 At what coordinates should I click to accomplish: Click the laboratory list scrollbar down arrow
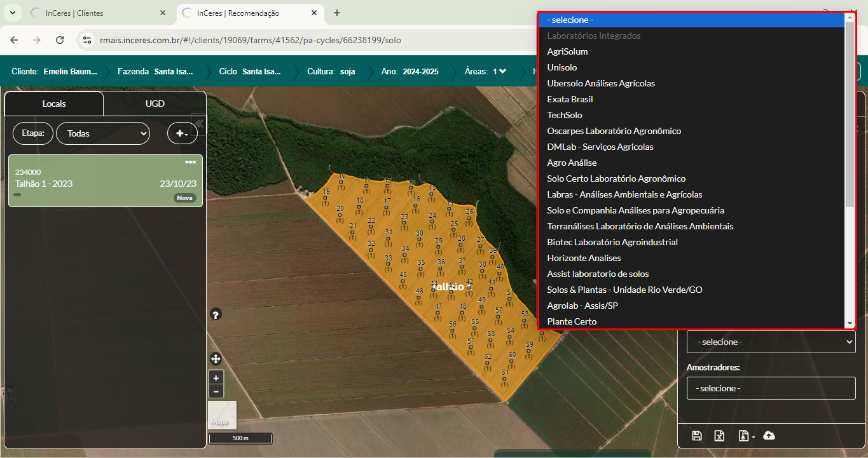850,323
